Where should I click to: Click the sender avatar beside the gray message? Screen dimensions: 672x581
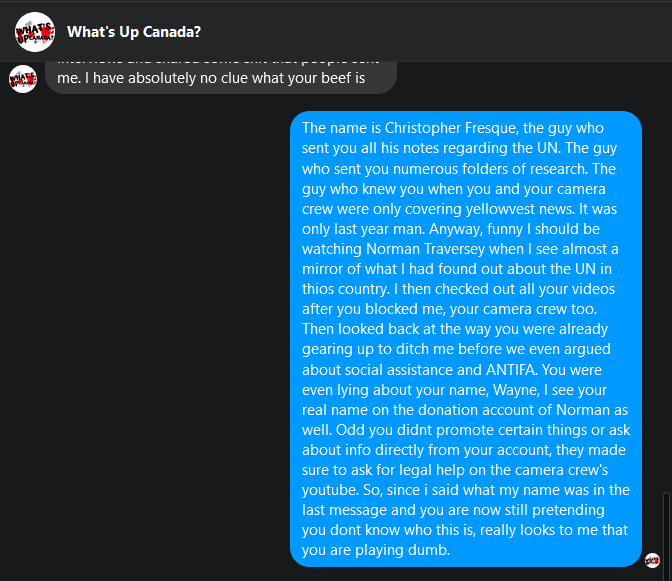(23, 78)
